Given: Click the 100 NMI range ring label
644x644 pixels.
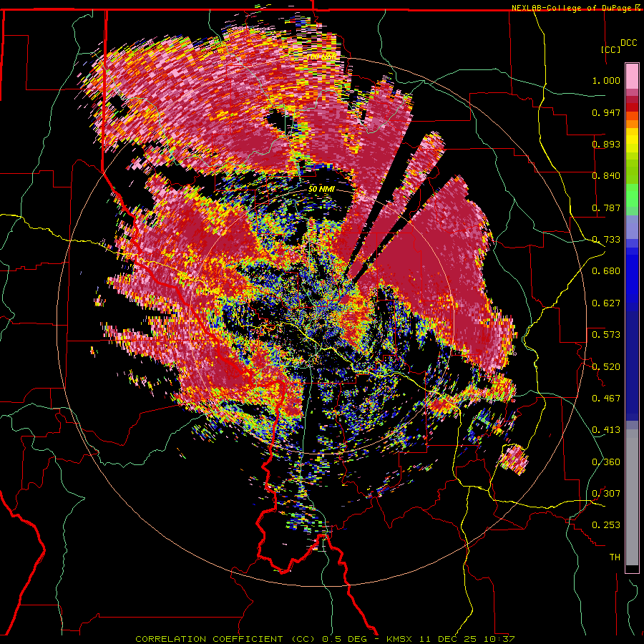Looking at the screenshot, I should pos(322,57).
